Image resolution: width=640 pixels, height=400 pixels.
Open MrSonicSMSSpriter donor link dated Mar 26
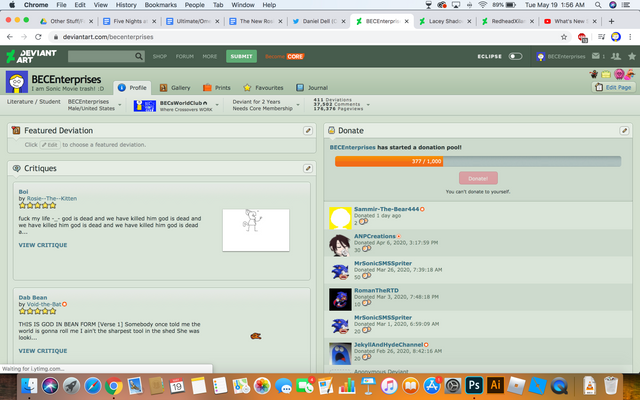click(x=382, y=263)
